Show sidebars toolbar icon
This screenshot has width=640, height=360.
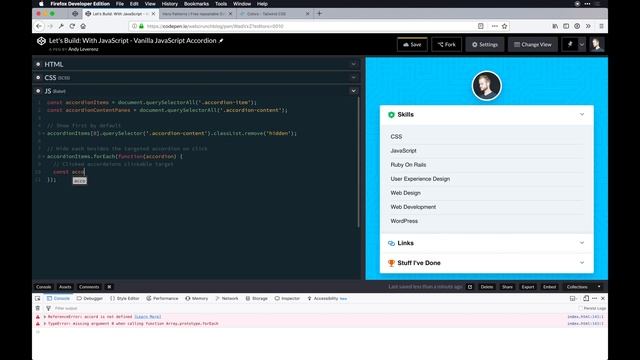point(566,26)
